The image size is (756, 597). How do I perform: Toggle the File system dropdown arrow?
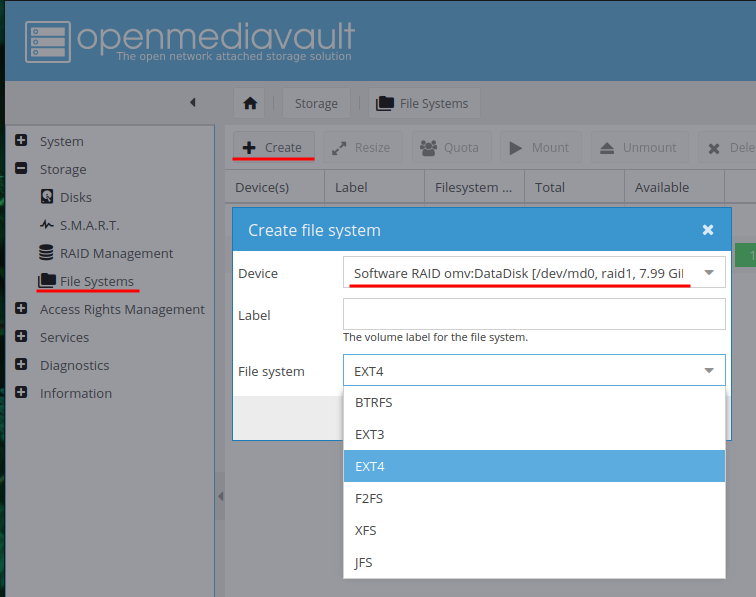pos(709,370)
